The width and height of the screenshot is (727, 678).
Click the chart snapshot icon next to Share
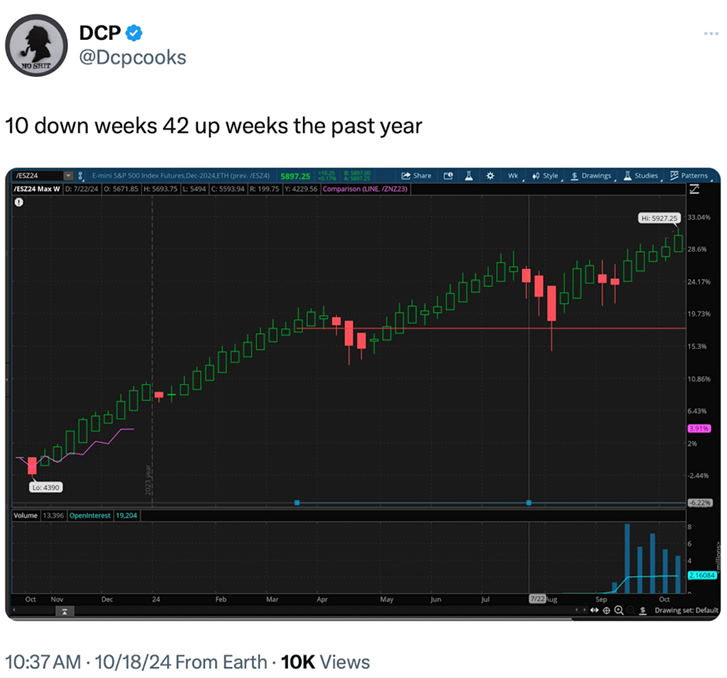(448, 175)
